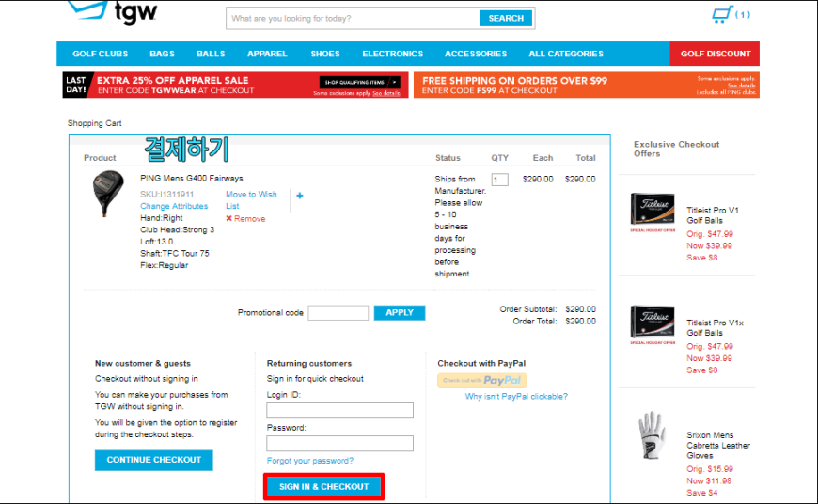
Task: Click Continue Checkout button
Action: coord(154,460)
